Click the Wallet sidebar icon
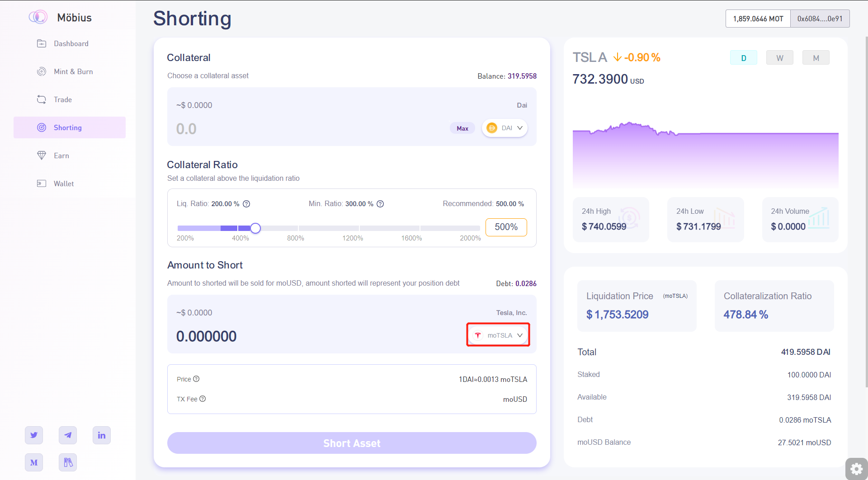868x480 pixels. [42, 184]
